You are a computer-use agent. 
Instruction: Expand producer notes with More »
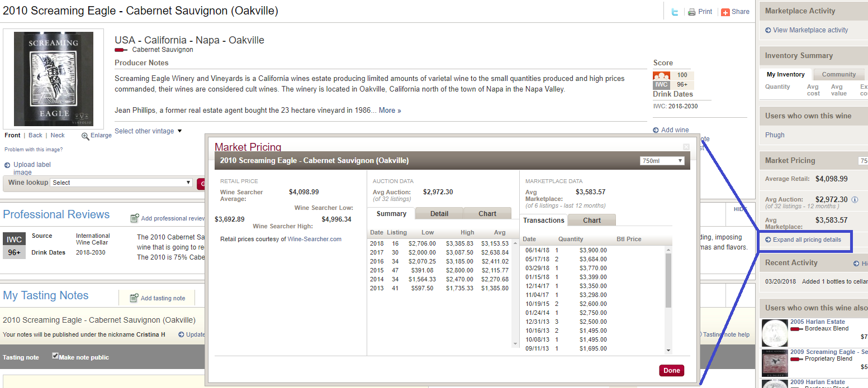390,111
